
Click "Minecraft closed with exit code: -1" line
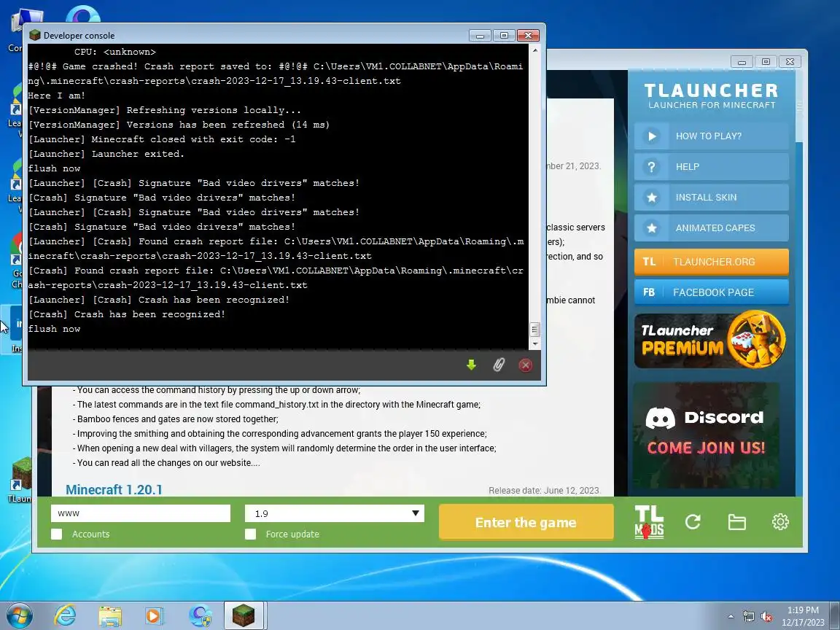(x=162, y=139)
